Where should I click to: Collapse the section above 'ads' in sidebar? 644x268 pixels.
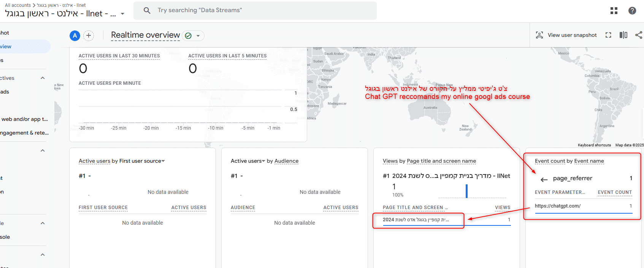(x=43, y=78)
